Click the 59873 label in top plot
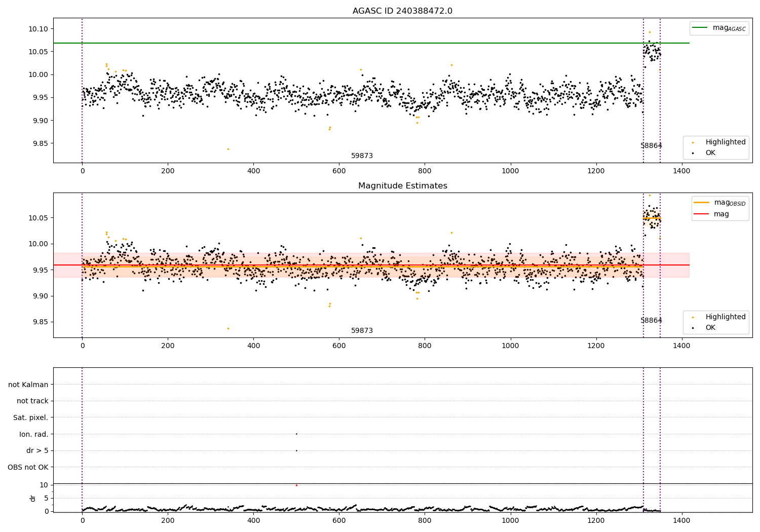The height and width of the screenshot is (532, 760). pos(362,156)
